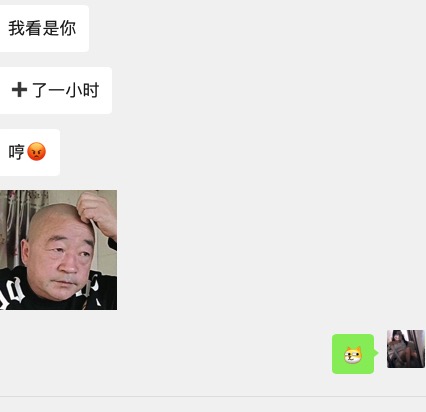Screen dimensions: 426x412
Task: Click the bold plus symbol before 了一小时
Action: pyautogui.click(x=19, y=90)
